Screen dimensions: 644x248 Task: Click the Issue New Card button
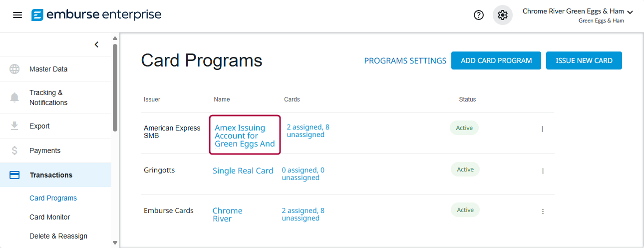pyautogui.click(x=584, y=60)
